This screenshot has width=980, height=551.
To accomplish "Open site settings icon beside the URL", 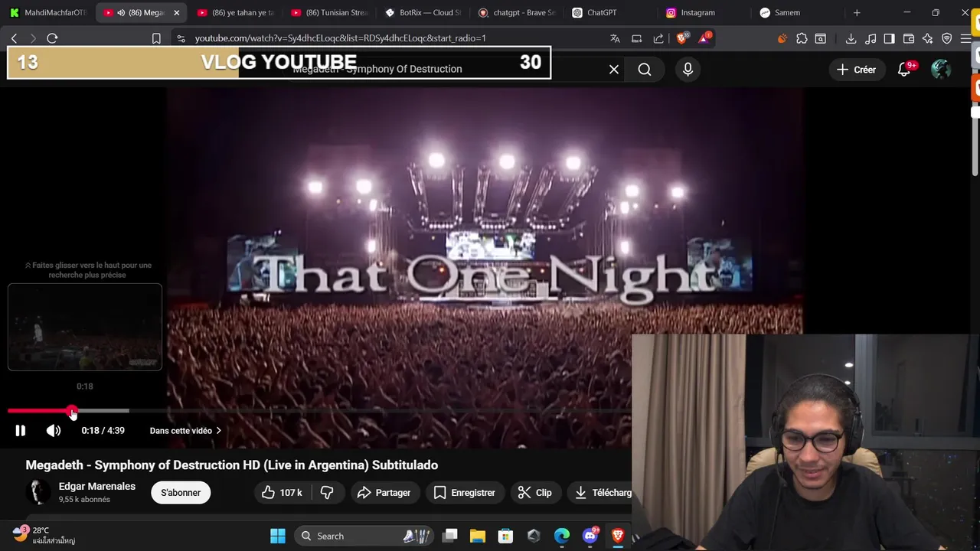I will [180, 38].
